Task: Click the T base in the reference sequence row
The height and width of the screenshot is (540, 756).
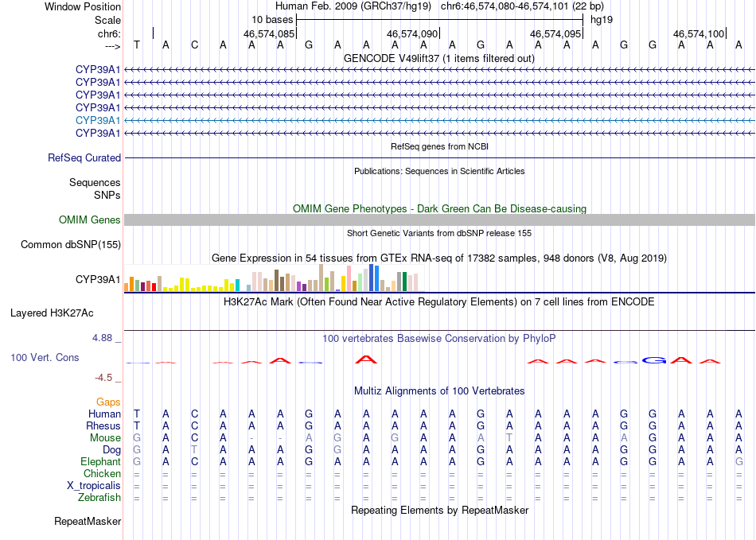Action: coord(137,45)
